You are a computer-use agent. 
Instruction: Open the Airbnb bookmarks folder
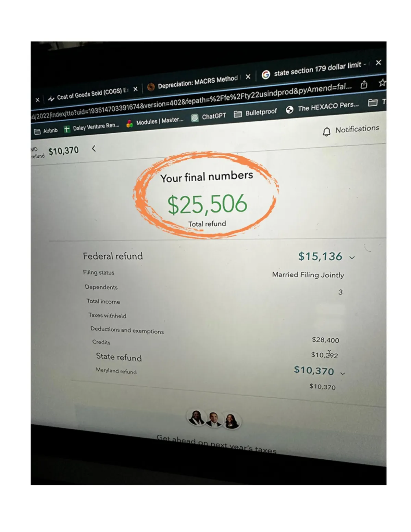[46, 131]
